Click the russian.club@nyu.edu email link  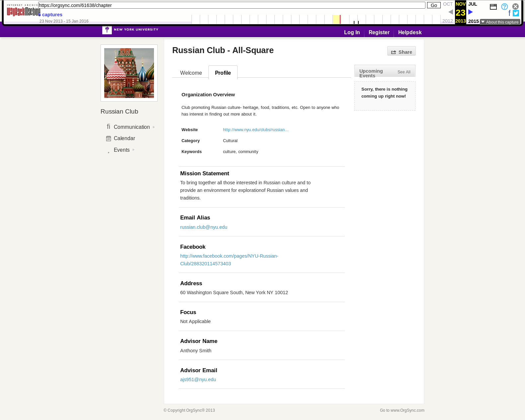(x=204, y=227)
